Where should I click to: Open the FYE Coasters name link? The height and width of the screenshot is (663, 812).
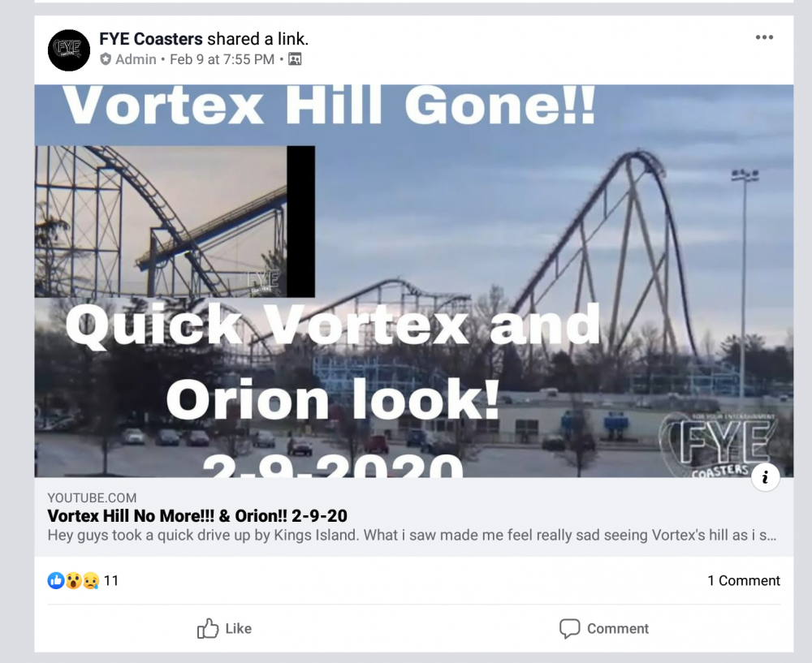[151, 39]
